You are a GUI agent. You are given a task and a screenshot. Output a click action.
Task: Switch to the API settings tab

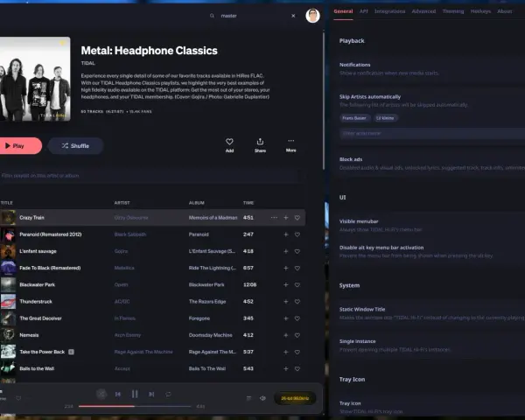[x=364, y=11]
